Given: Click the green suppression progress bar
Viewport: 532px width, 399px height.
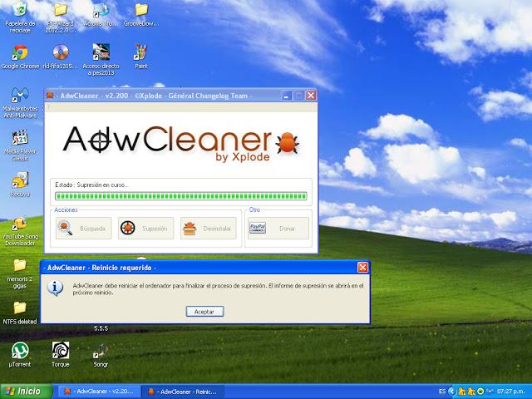Looking at the screenshot, I should click(180, 197).
